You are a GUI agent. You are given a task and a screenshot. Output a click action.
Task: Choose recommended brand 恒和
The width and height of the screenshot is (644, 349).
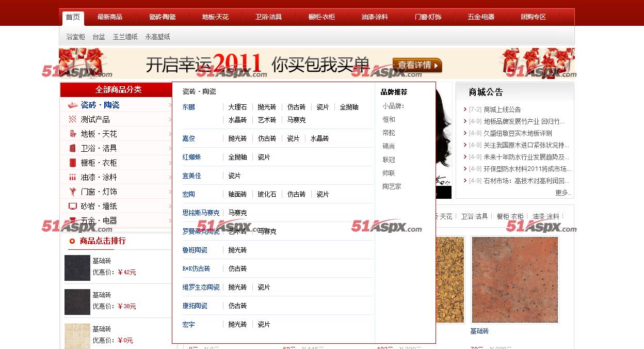(389, 119)
